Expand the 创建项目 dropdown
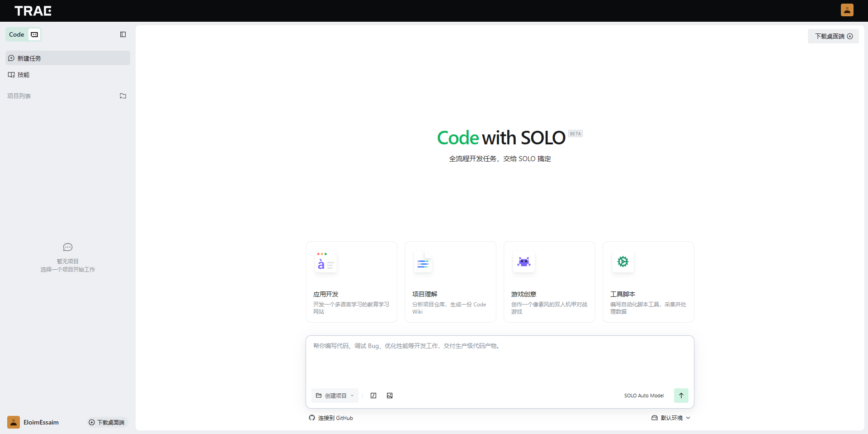 tap(335, 396)
